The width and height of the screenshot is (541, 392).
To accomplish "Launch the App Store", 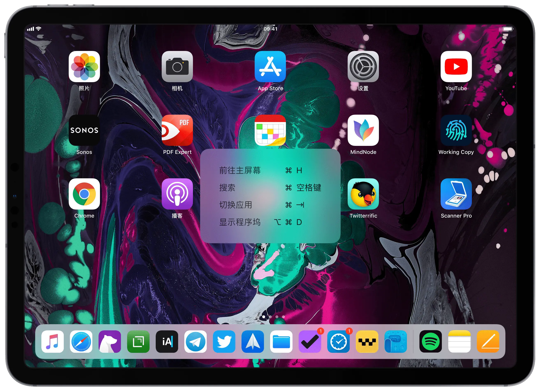I will [270, 67].
